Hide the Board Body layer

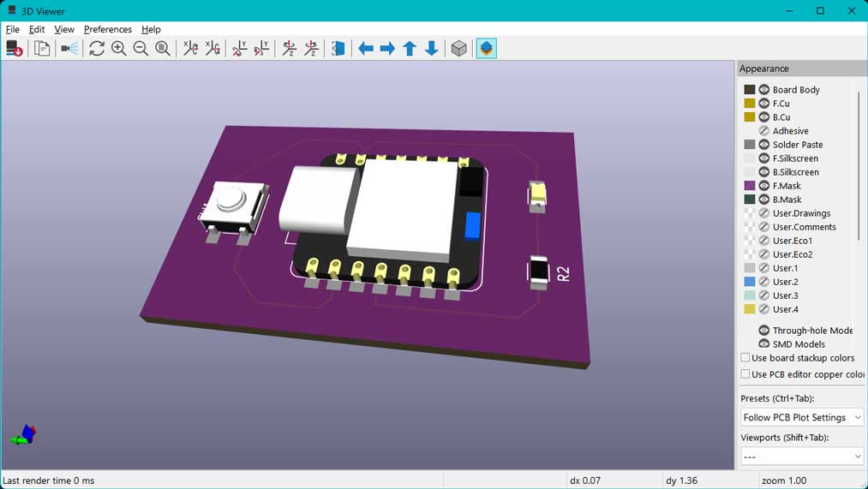(764, 90)
